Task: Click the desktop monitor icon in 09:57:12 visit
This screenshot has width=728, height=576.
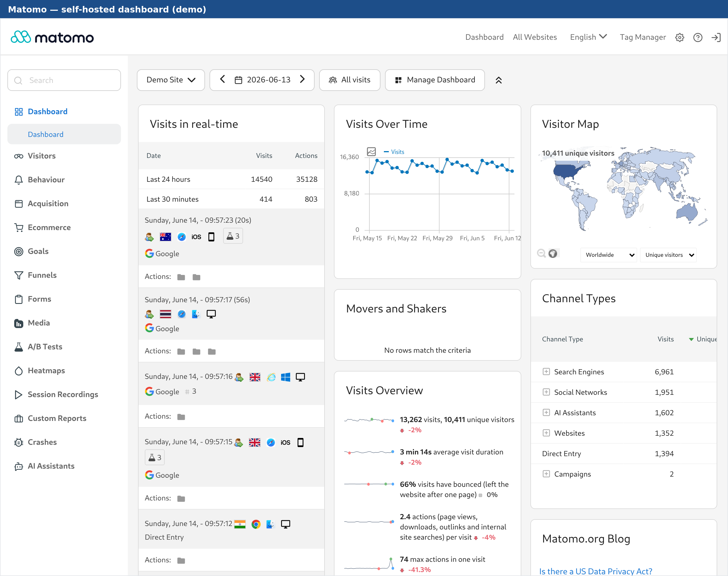Action: tap(285, 524)
